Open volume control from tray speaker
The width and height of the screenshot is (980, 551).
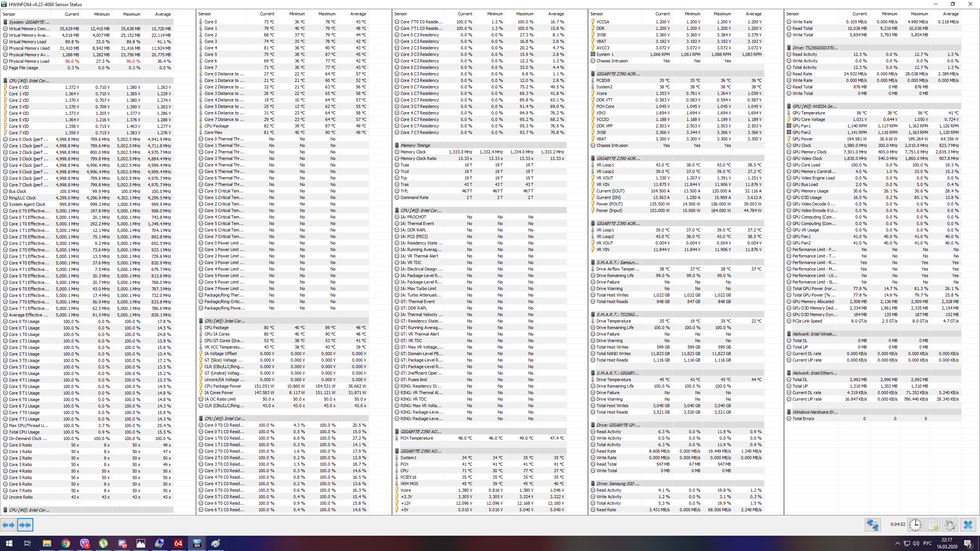click(916, 543)
